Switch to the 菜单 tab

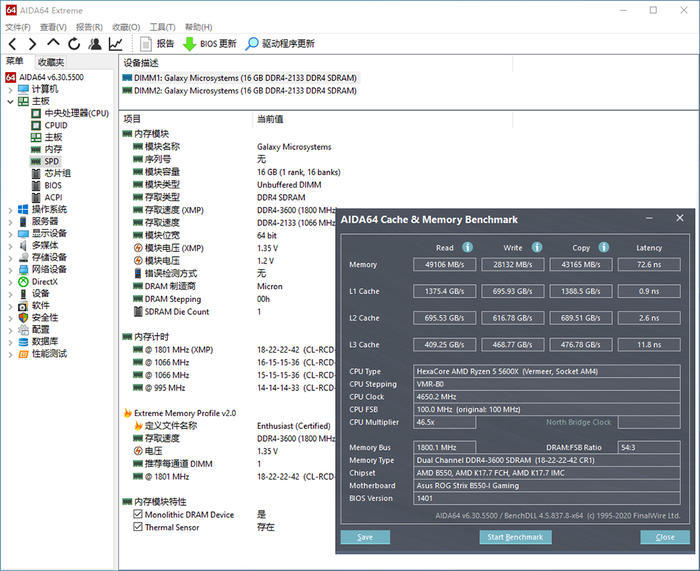point(15,62)
